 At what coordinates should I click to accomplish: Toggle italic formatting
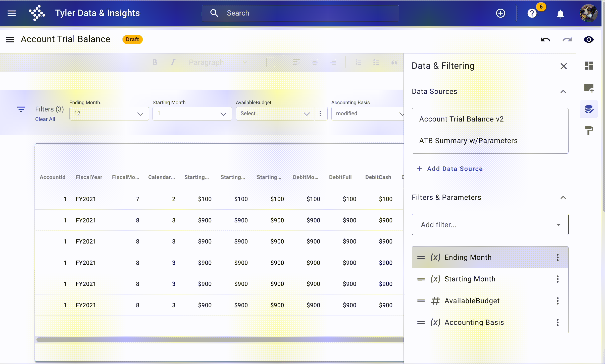coord(173,63)
